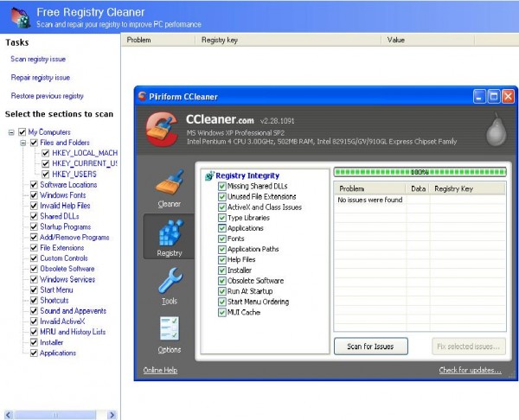This screenshot has width=519, height=420.
Task: Toggle Add/Remove Programs checkbox
Action: (34, 238)
